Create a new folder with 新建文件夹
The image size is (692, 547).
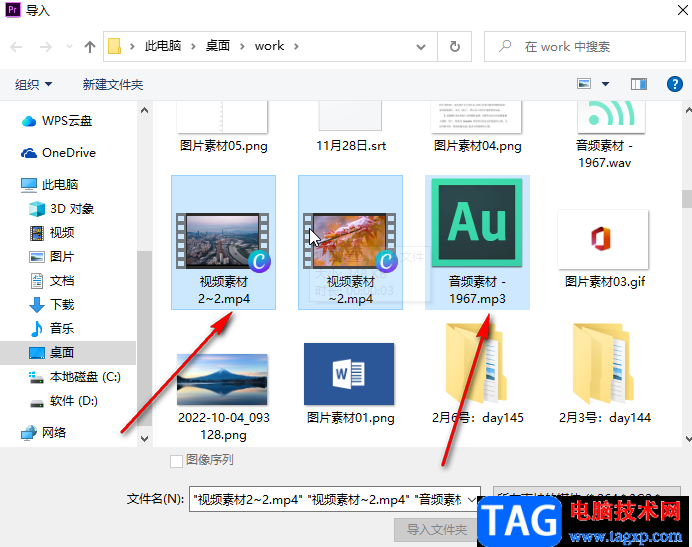tap(113, 84)
